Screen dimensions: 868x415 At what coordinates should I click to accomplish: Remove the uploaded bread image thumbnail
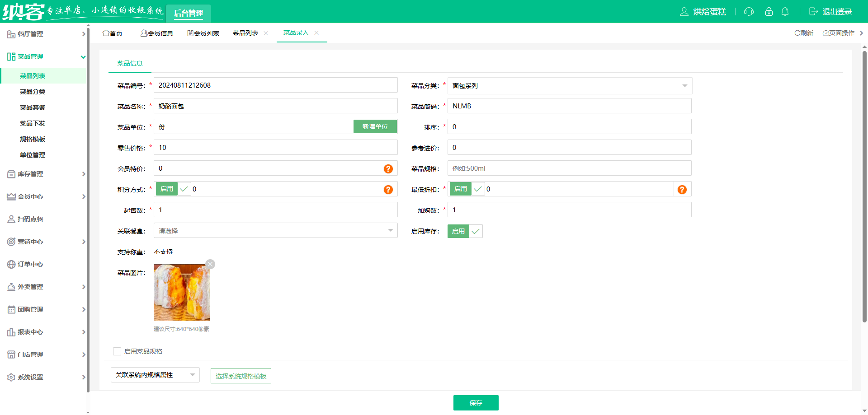[210, 264]
